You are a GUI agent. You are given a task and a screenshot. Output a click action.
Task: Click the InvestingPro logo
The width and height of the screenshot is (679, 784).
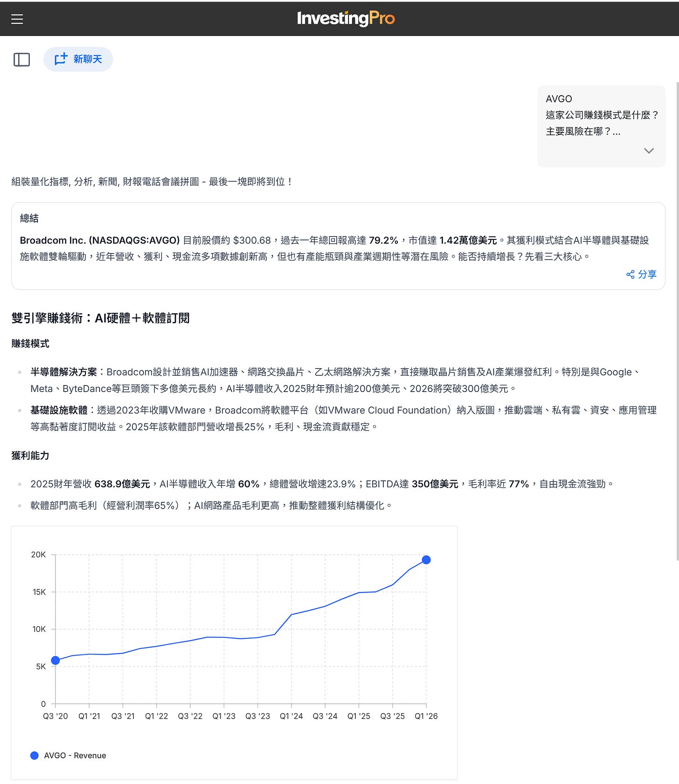(x=346, y=19)
